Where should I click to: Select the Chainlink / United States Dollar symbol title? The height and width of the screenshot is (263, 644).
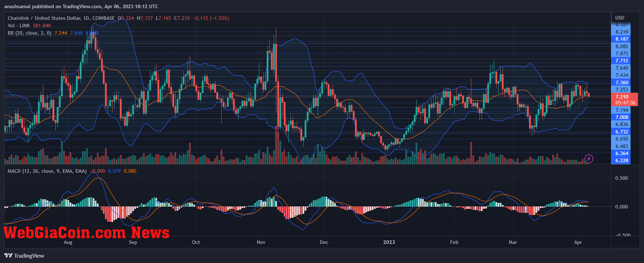tap(61, 18)
